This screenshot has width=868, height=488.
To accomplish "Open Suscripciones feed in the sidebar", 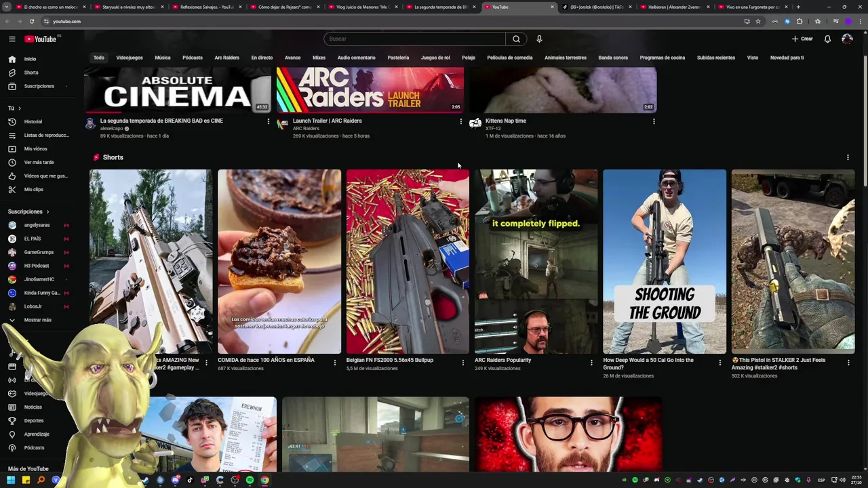I will (x=41, y=86).
